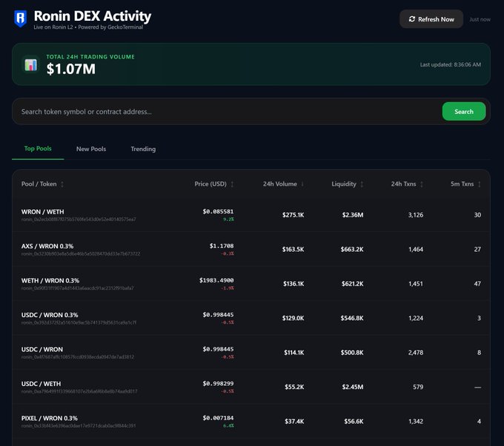
Task: Click price $1983.4900
Action: tap(216, 280)
